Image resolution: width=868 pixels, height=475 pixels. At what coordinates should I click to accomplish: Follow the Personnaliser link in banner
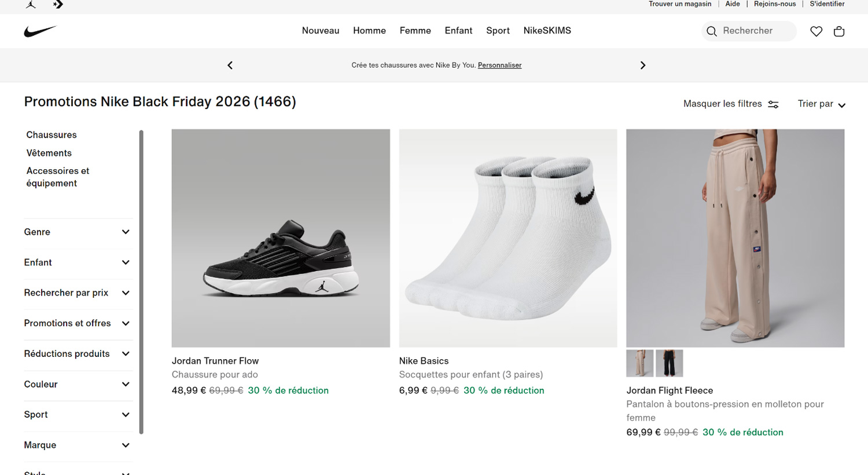coord(499,65)
